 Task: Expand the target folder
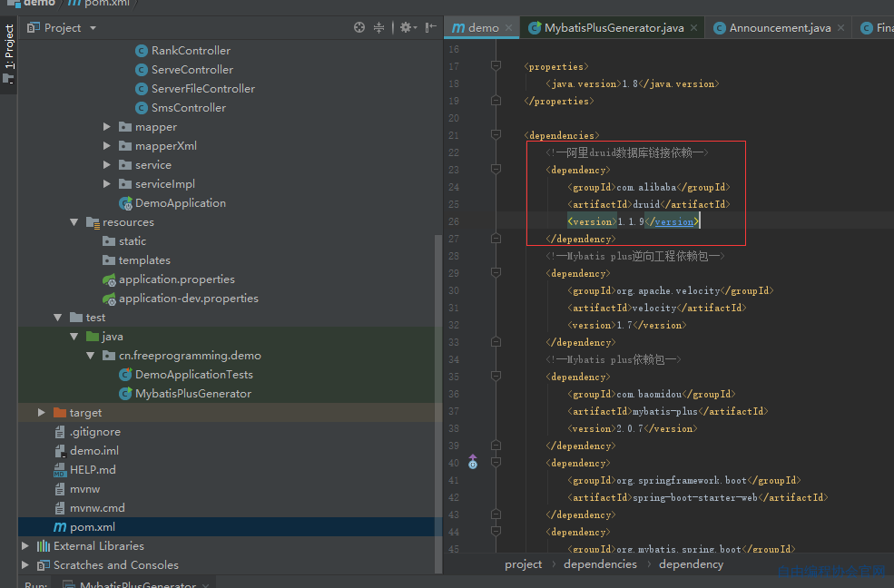click(41, 413)
